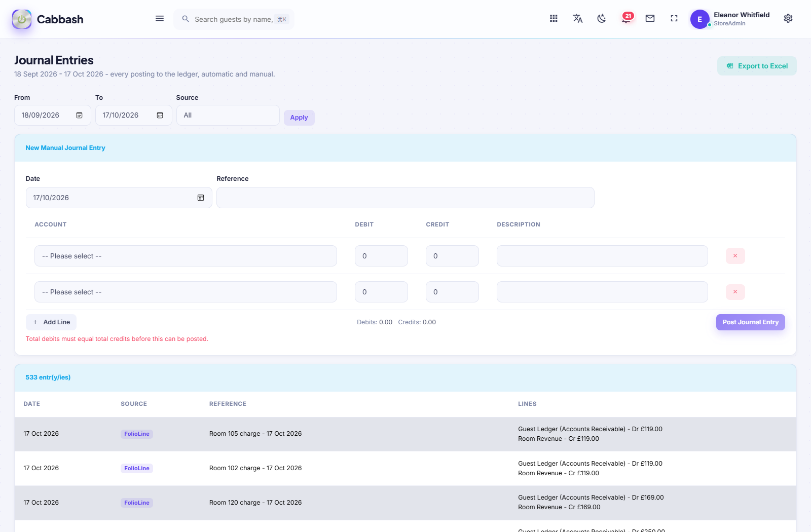
Task: Open the From date calendar picker
Action: [x=80, y=116]
